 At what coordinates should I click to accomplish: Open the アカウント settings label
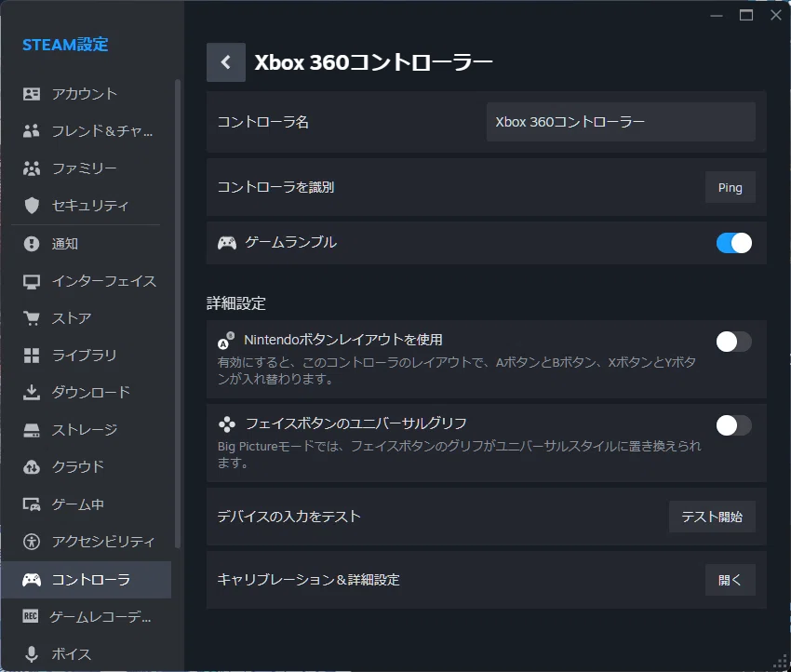pyautogui.click(x=85, y=94)
